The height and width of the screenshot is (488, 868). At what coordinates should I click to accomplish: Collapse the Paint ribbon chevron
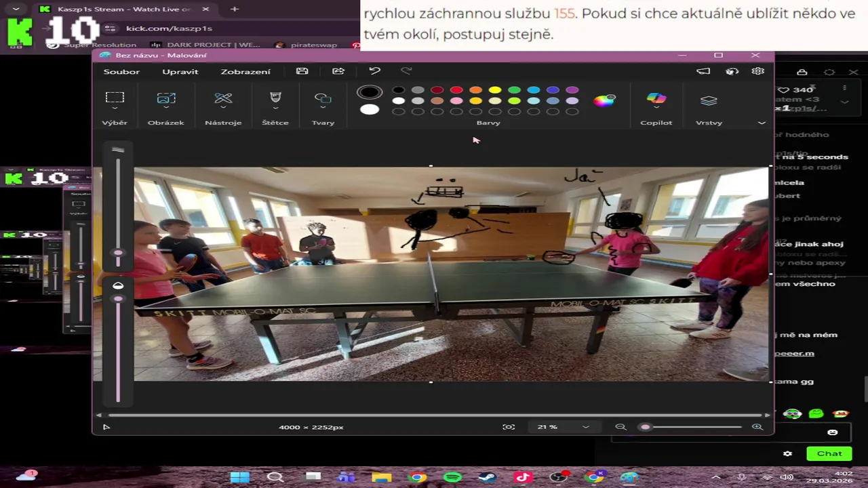pyautogui.click(x=762, y=123)
